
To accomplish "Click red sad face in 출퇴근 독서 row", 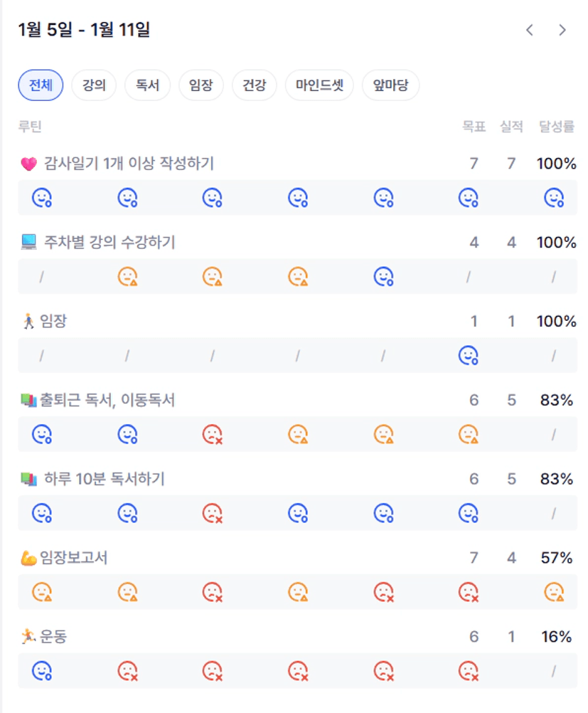I will (x=213, y=434).
